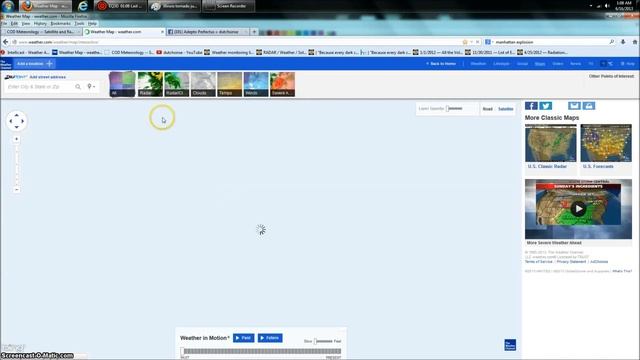Open the Firefox downloads arrow button
Screen dimensions: 640x360
tap(623, 42)
